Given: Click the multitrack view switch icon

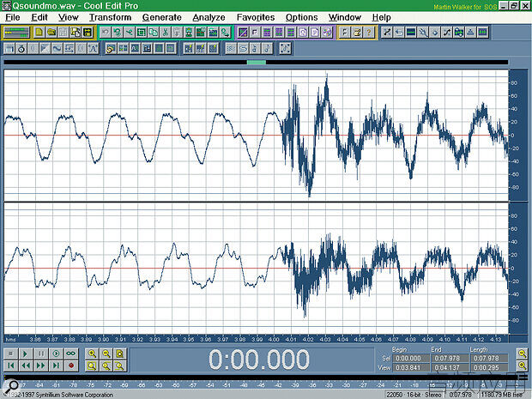Looking at the screenshot, I should click(x=16, y=33).
